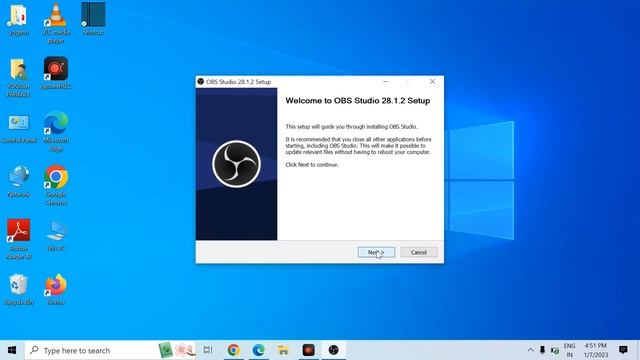
Task: Select the Microsoft Edge desktop icon
Action: (56, 131)
